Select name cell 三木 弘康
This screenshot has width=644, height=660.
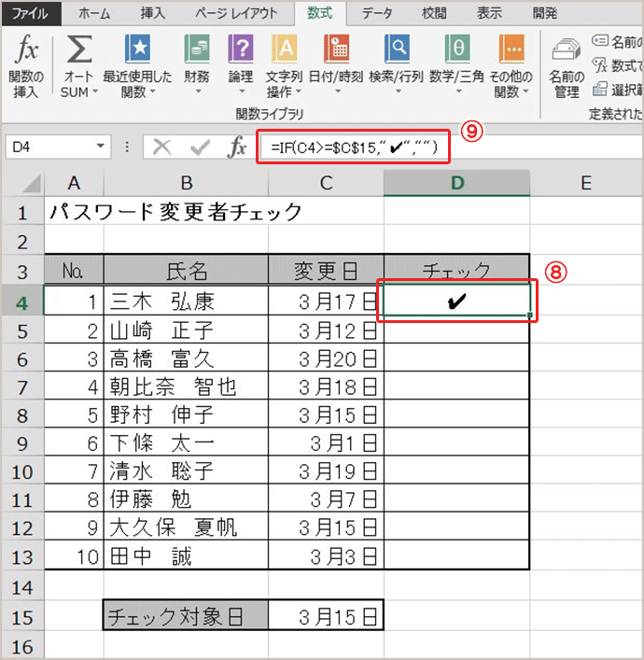pyautogui.click(x=186, y=301)
